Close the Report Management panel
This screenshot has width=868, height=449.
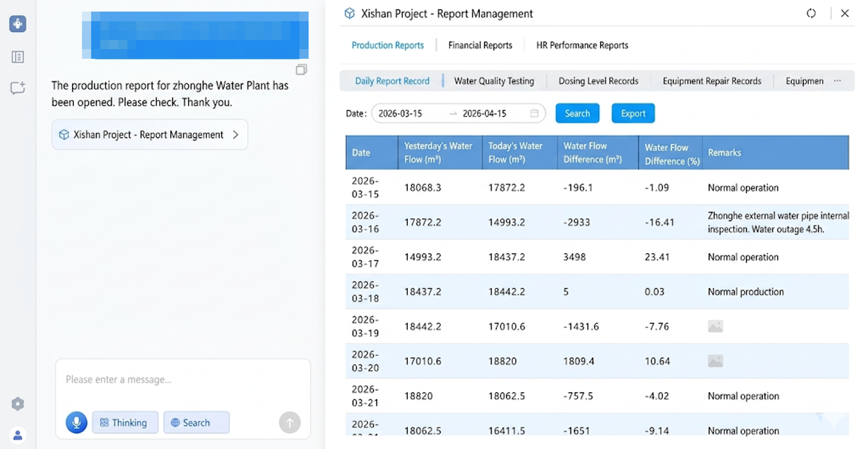tap(845, 13)
